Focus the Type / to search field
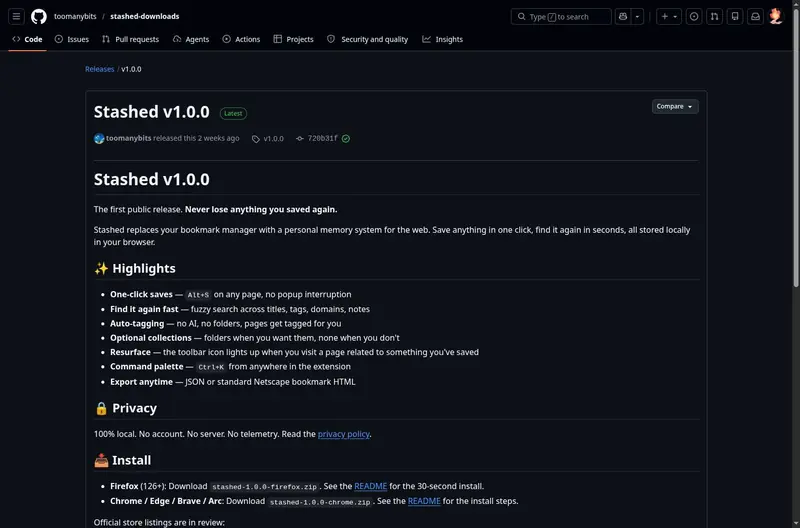Screen dimensions: 800x528 tap(561, 16)
